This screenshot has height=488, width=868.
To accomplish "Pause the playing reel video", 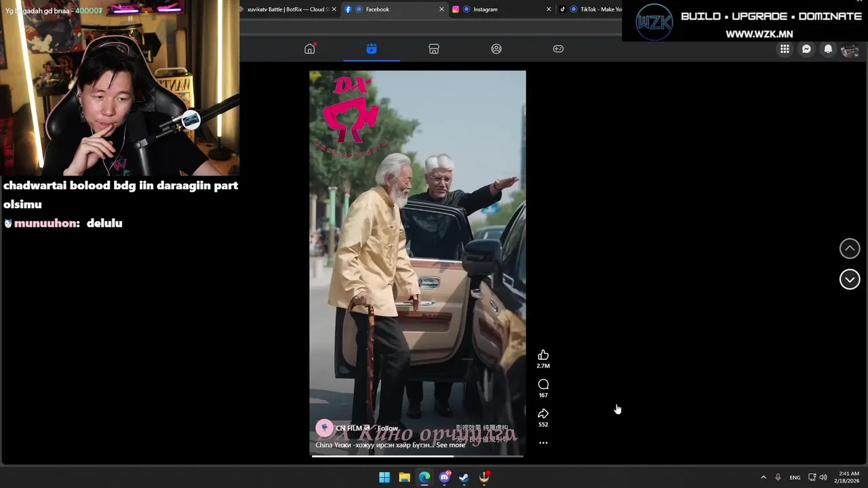I will click(x=417, y=263).
